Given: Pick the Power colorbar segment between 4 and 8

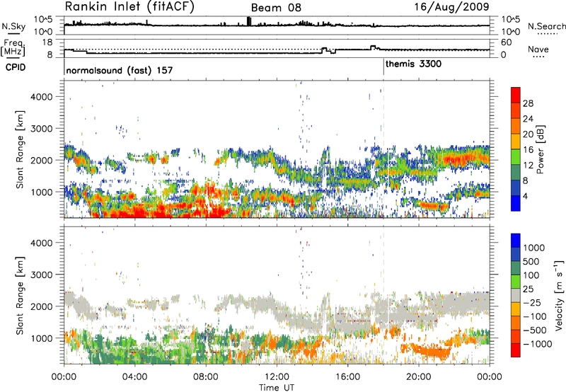Looking at the screenshot, I should point(516,188).
